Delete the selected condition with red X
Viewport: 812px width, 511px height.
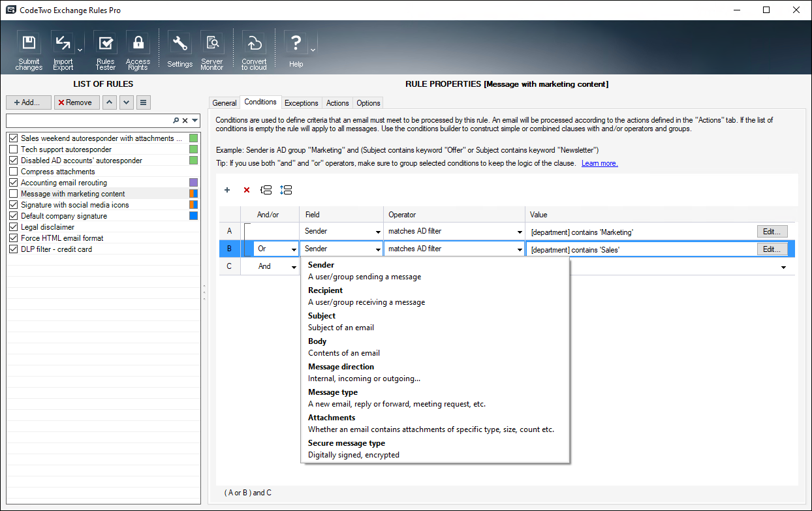[x=247, y=190]
